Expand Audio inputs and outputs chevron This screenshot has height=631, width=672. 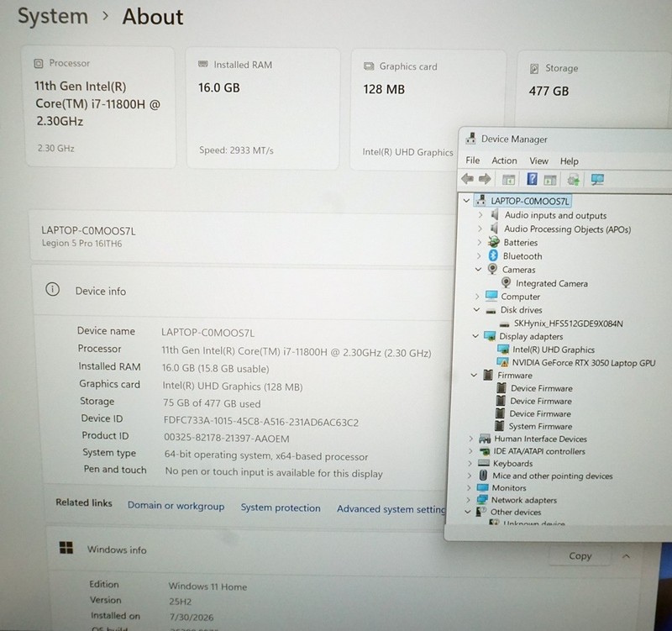point(480,215)
